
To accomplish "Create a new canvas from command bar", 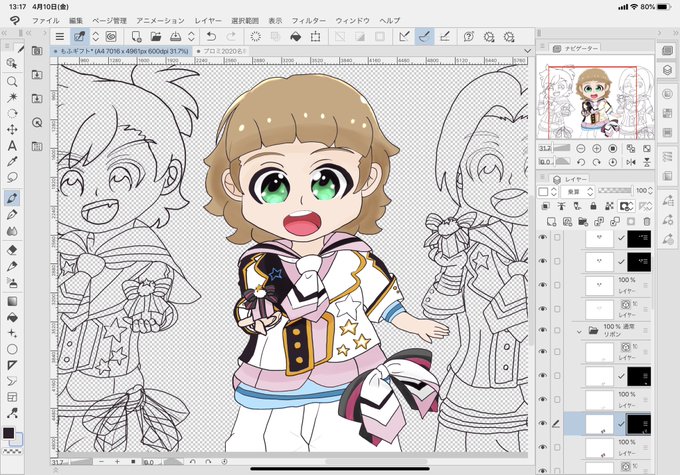I will pyautogui.click(x=136, y=37).
